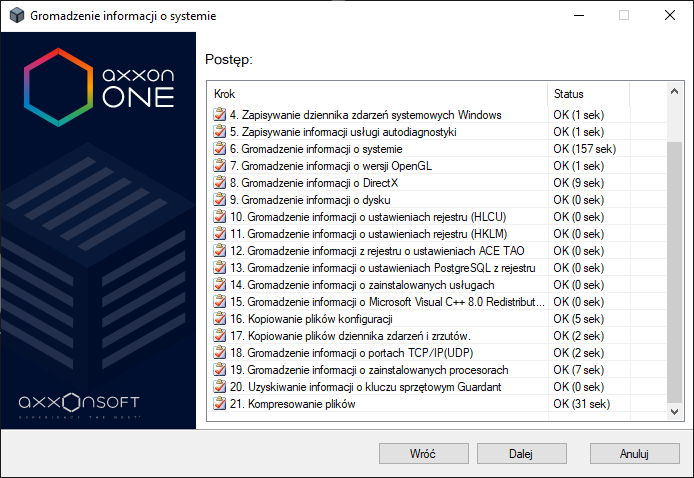
Task: Click the checklist icon of step 4 Windows event log
Action: click(x=219, y=115)
